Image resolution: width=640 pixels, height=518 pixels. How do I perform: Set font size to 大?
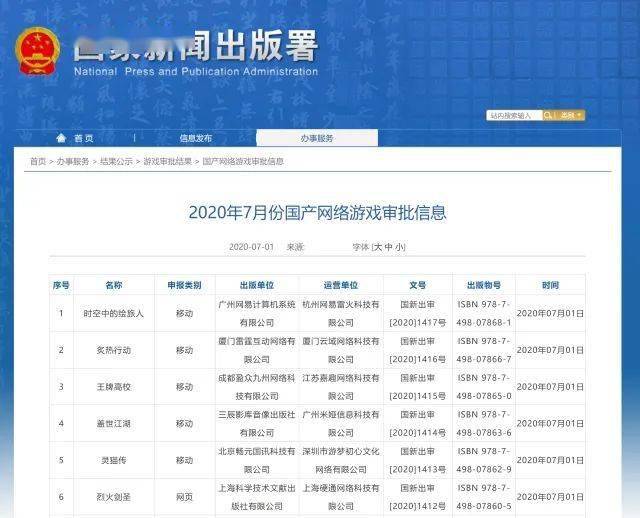376,246
